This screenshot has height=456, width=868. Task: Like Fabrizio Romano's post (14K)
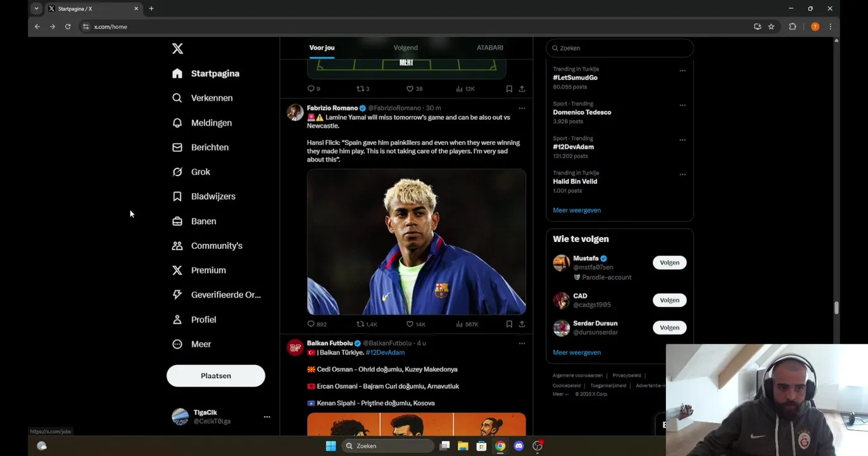pos(415,324)
